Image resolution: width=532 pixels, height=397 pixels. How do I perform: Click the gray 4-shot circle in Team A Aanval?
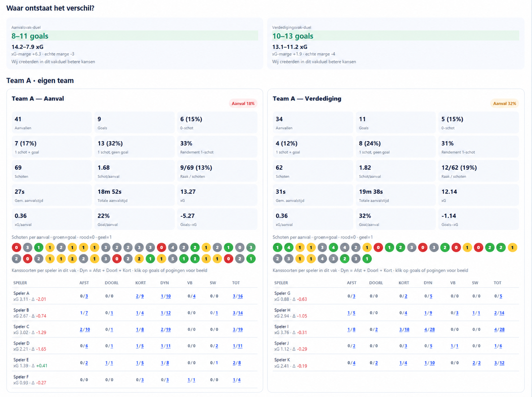pyautogui.click(x=173, y=247)
